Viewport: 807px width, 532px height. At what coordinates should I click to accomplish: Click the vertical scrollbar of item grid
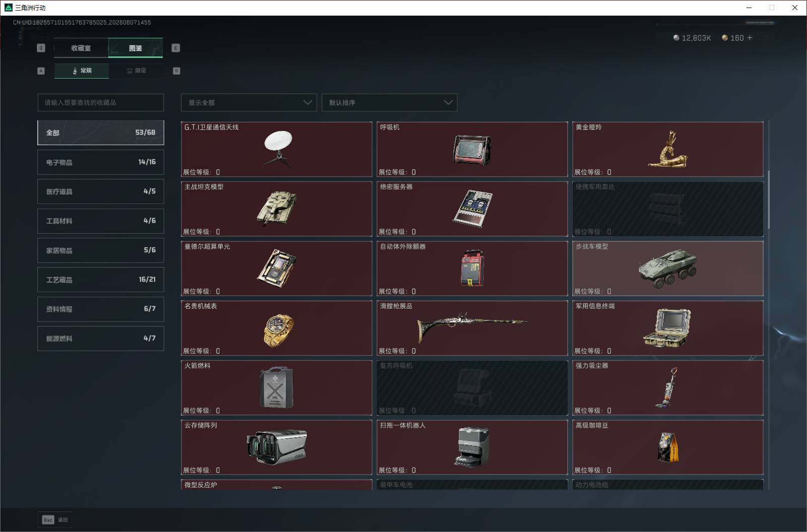tap(768, 199)
